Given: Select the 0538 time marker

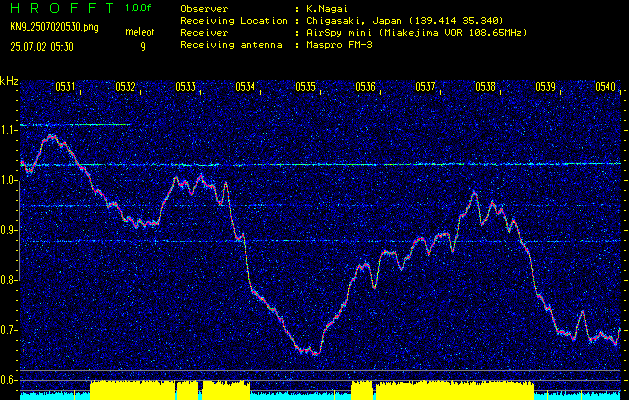Looking at the screenshot, I should (x=485, y=86).
